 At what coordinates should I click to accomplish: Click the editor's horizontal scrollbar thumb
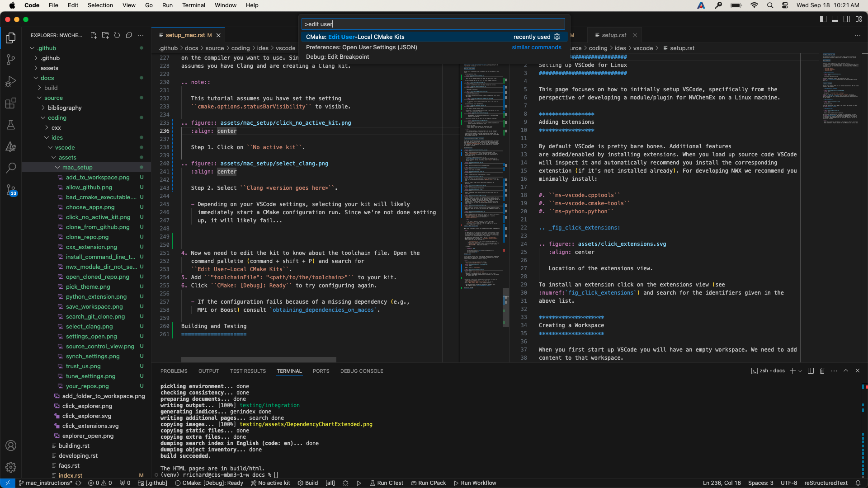(x=259, y=360)
